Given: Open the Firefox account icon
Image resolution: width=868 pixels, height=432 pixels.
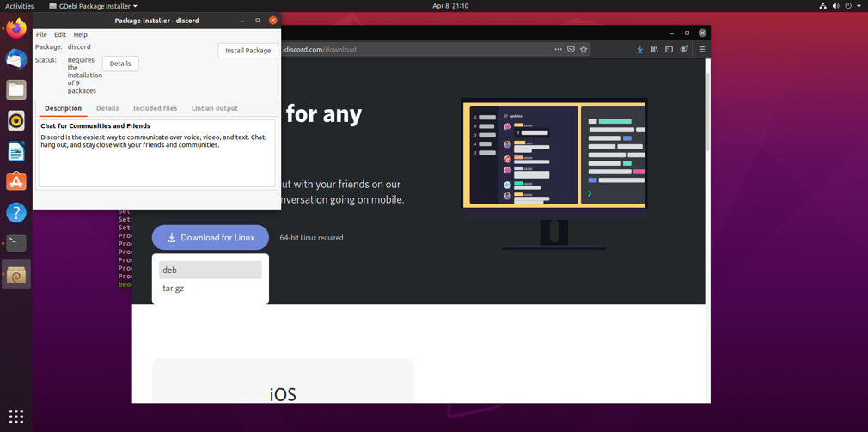Looking at the screenshot, I should coord(684,50).
